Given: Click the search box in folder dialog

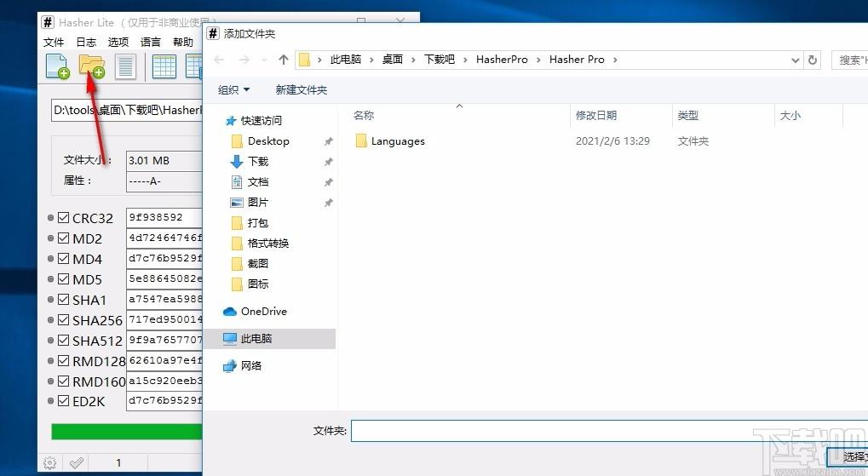Looking at the screenshot, I should 850,60.
